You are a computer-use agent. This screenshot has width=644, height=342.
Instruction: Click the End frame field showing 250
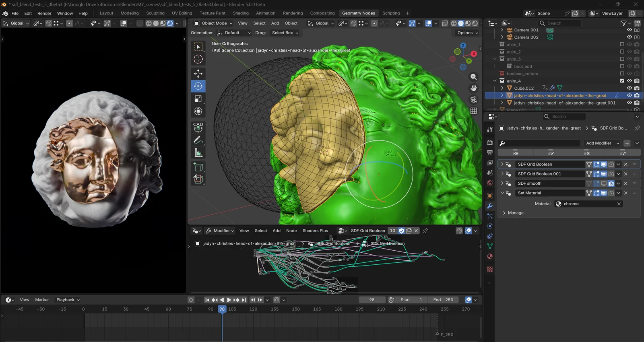(x=443, y=300)
